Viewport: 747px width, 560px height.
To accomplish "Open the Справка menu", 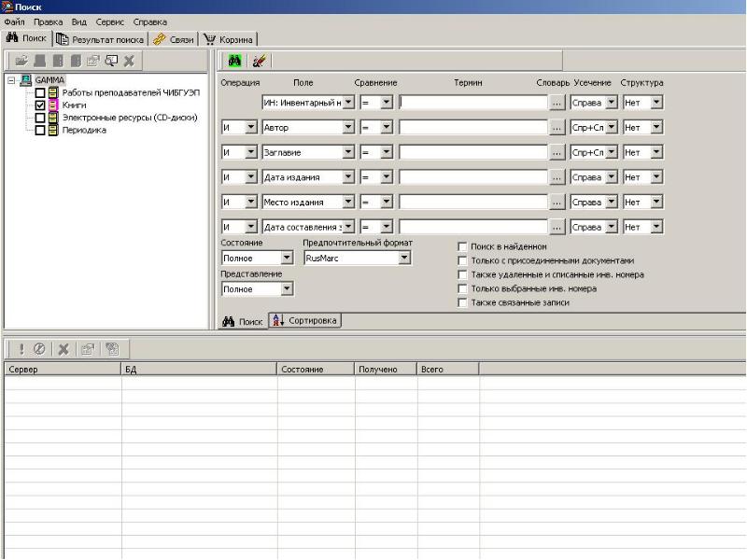I will point(150,21).
